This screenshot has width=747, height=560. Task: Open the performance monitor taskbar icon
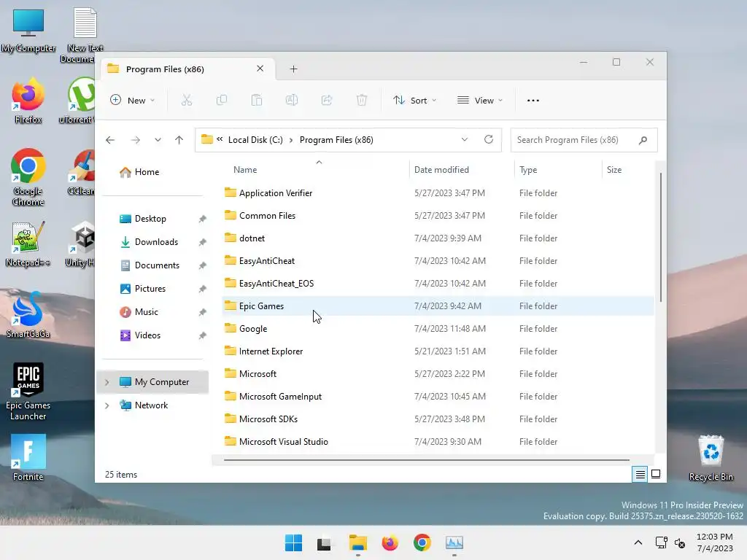(x=454, y=542)
